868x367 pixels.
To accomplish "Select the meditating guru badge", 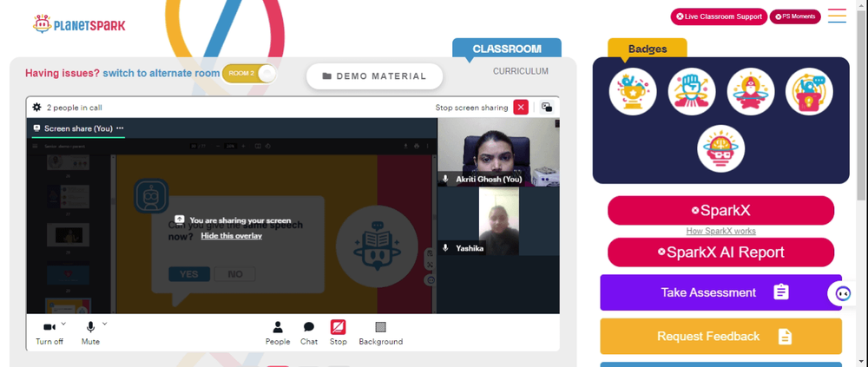I will coord(750,91).
